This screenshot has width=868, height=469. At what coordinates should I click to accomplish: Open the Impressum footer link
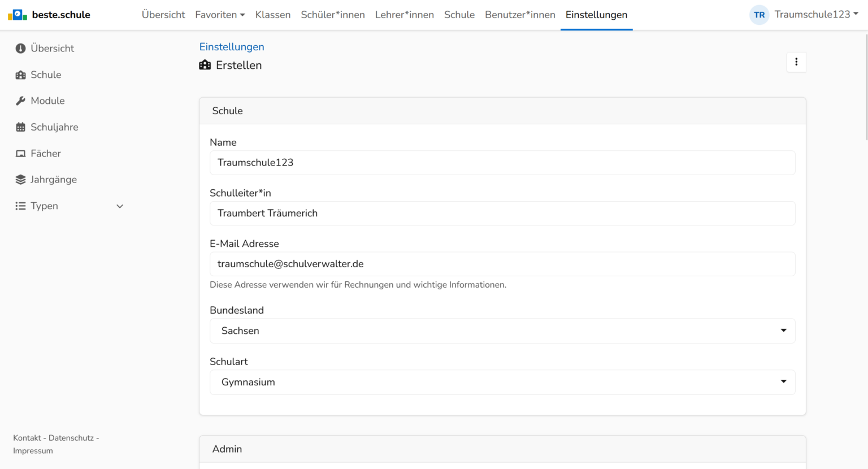(x=33, y=451)
